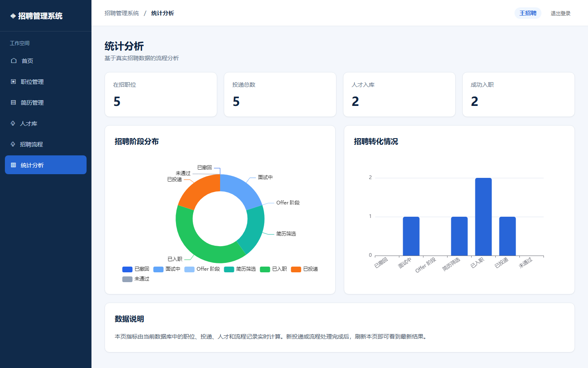Viewport: 588px width, 368px height.
Task: Click the 招聘流程 sidebar icon
Action: pyautogui.click(x=13, y=144)
